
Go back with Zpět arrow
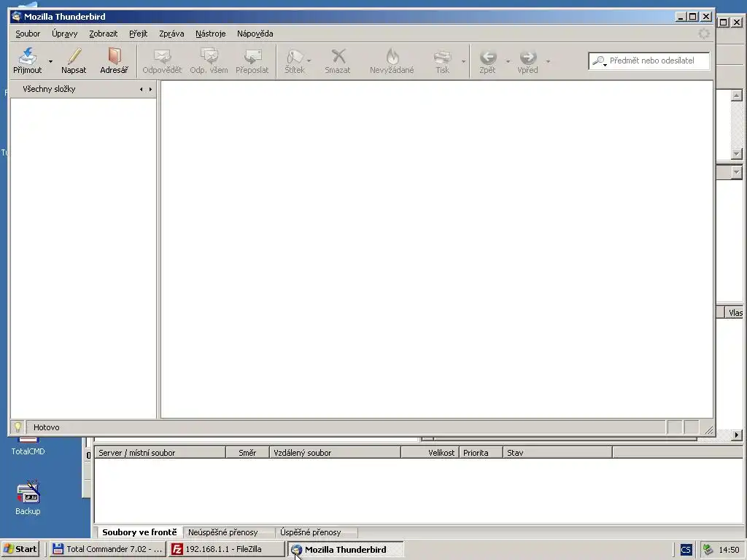point(488,57)
